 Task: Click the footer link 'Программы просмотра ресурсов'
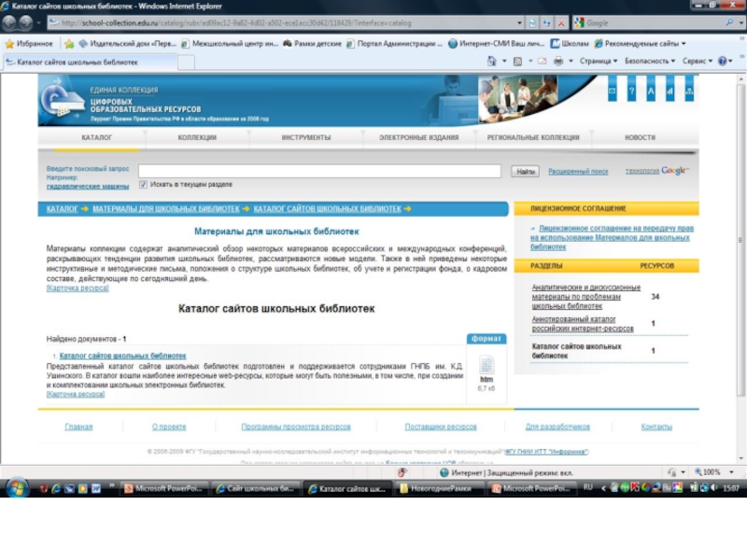296,427
